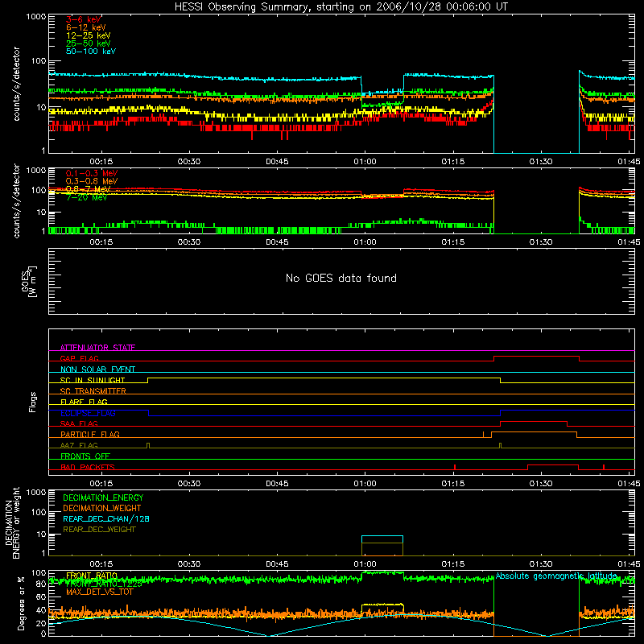Click the GAP_FLAG label
This screenshot has width=644, height=644.
[x=79, y=358]
